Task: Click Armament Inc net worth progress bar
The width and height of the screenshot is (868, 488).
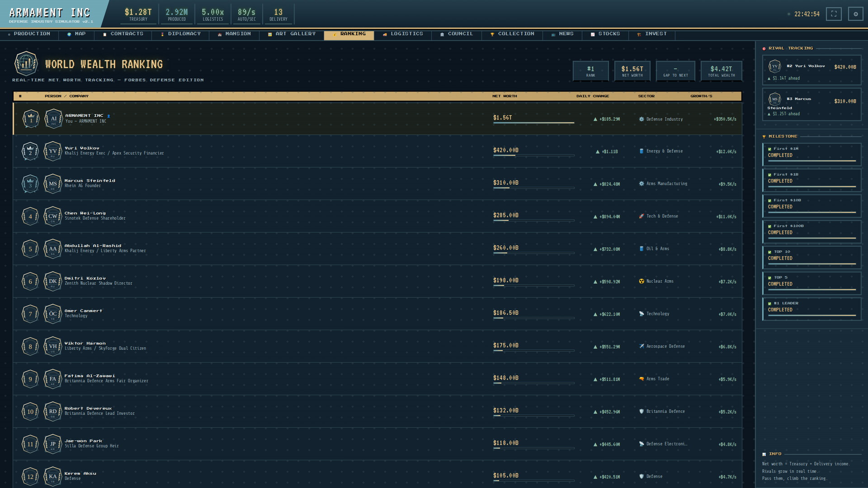Action: pyautogui.click(x=533, y=123)
